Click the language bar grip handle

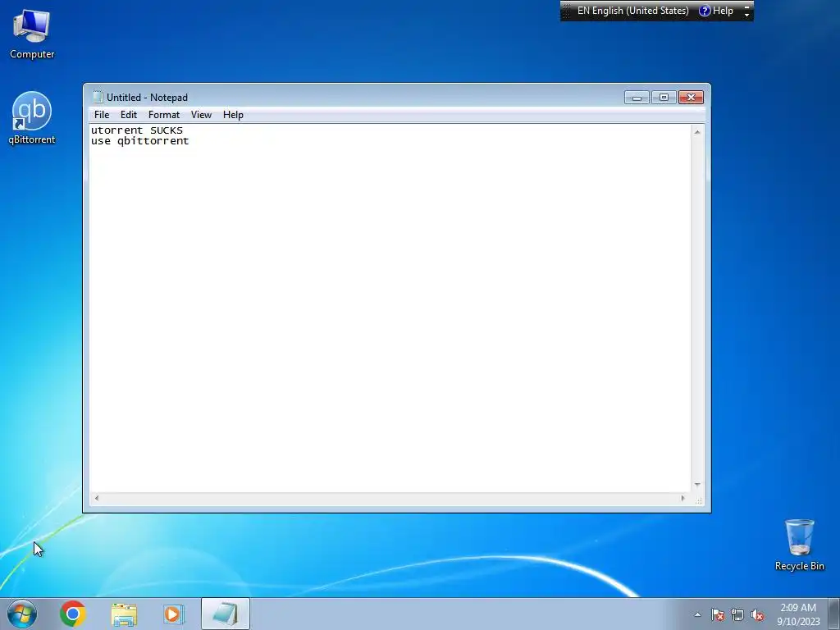(x=567, y=11)
